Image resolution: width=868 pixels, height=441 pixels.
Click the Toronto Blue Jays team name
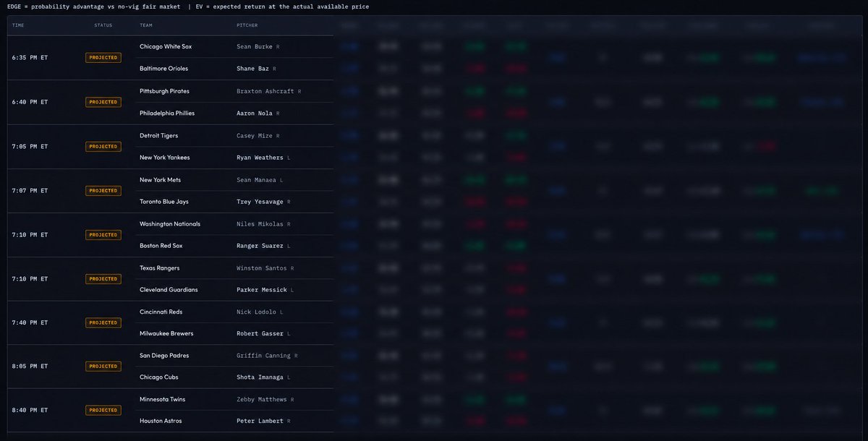pos(164,202)
